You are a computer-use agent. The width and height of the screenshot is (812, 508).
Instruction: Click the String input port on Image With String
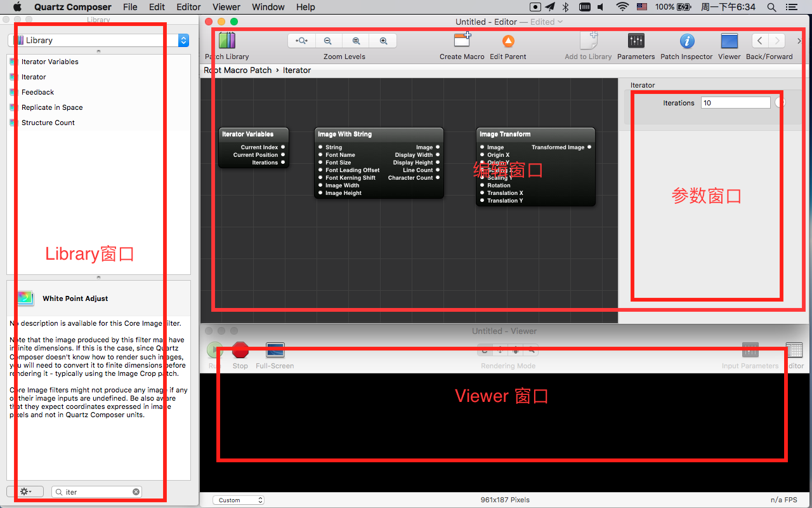(320, 147)
